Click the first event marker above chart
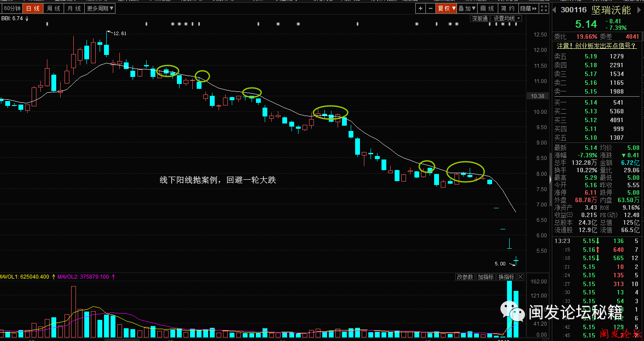Viewport: 644px width, 341px height. tap(47, 24)
